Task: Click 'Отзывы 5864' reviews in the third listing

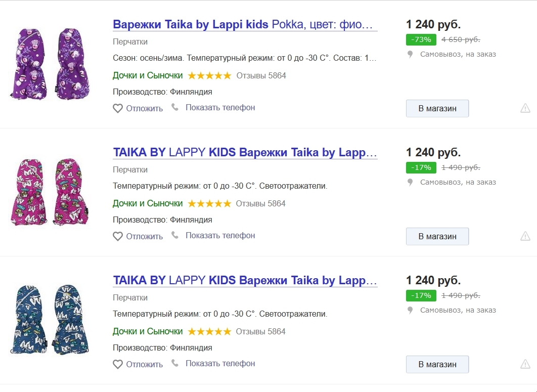Action: [260, 331]
